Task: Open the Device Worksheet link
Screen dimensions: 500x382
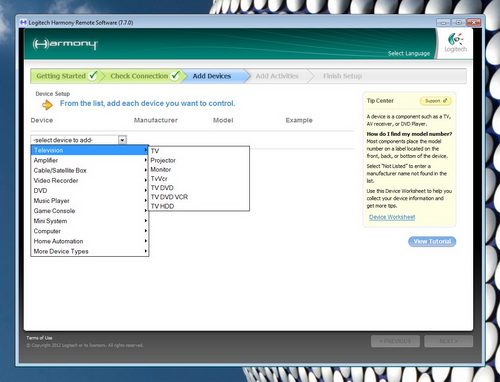Action: click(x=392, y=217)
